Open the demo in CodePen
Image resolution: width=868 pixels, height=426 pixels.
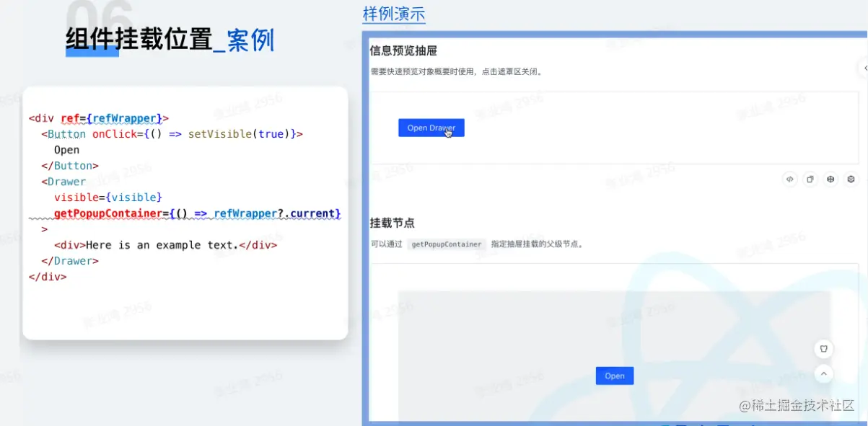pyautogui.click(x=830, y=179)
